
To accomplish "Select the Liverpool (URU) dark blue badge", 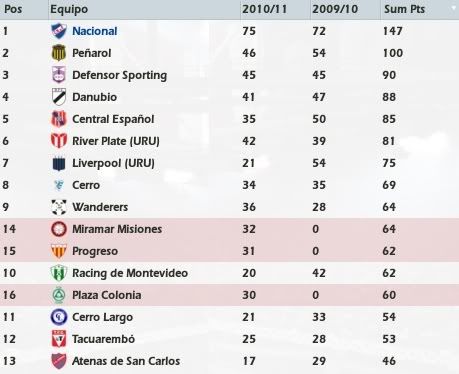I will pyautogui.click(x=59, y=163).
